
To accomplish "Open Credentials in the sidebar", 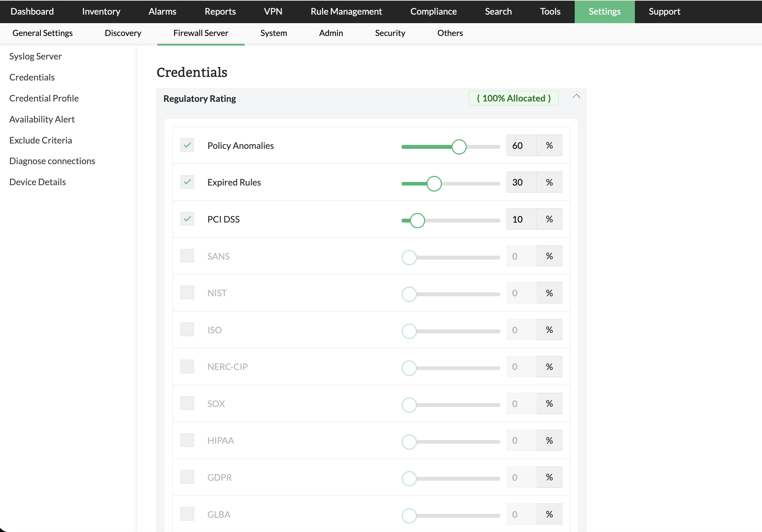I will (32, 77).
